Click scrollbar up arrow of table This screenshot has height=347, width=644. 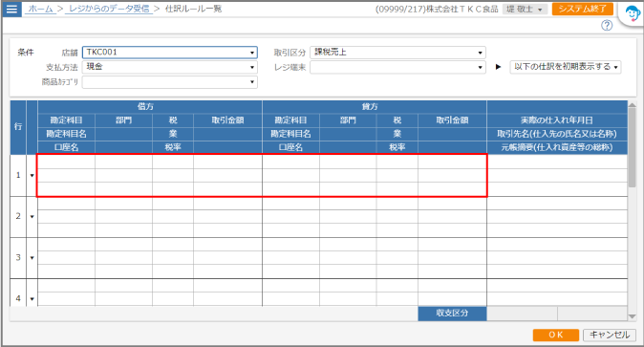pos(633,106)
